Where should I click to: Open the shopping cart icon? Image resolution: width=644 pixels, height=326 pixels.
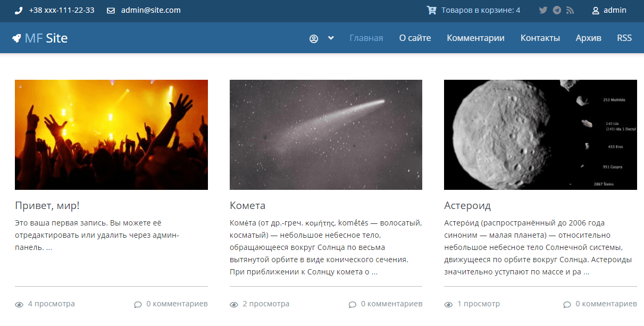(431, 10)
